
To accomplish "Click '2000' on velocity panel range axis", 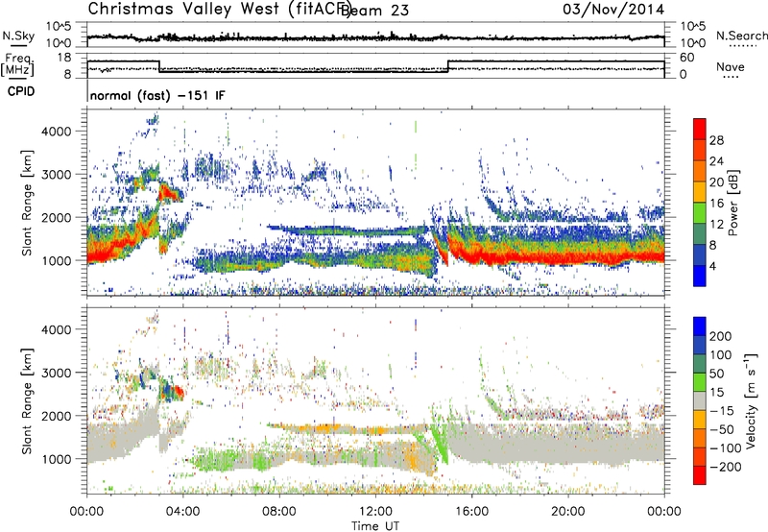I will click(56, 416).
